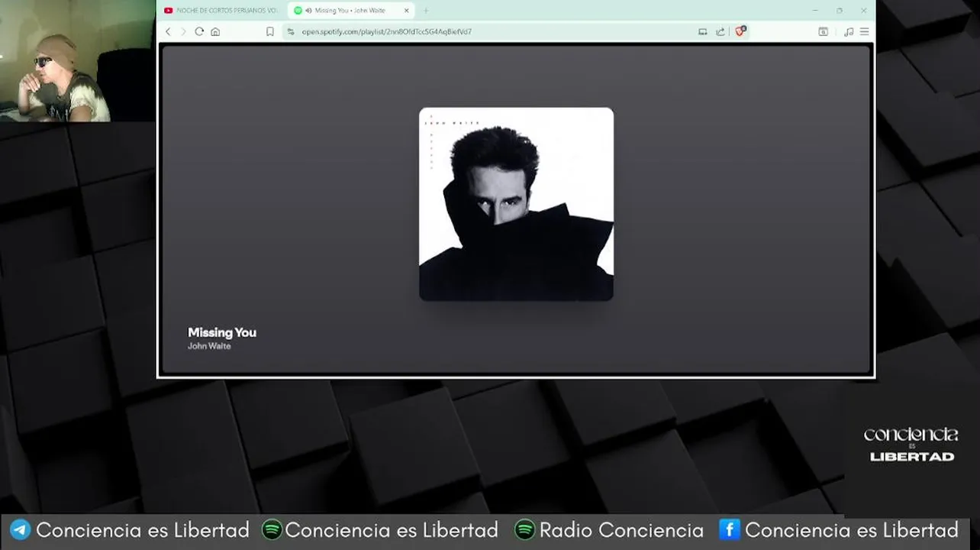Open the browser hamburger menu

[x=864, y=31]
